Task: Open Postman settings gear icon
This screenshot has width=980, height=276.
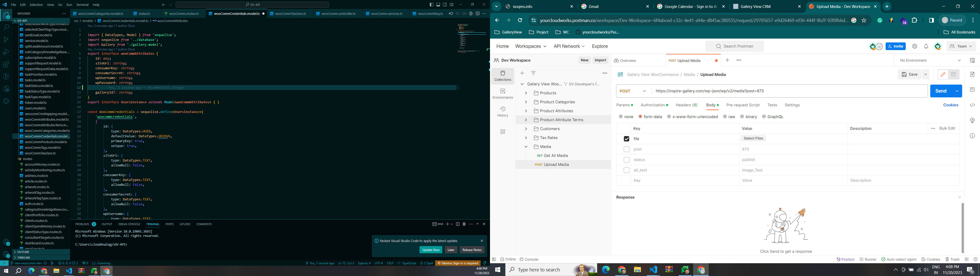Action: (915, 46)
